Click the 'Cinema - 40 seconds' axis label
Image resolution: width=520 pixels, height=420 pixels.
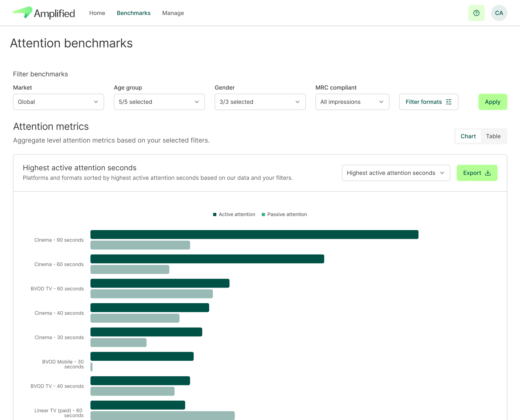click(x=59, y=313)
